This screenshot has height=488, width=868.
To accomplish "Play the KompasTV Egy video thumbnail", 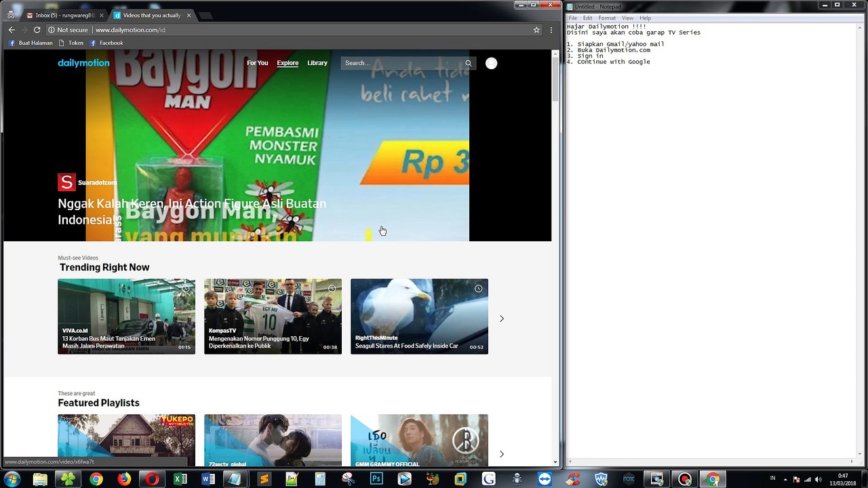I will point(273,317).
